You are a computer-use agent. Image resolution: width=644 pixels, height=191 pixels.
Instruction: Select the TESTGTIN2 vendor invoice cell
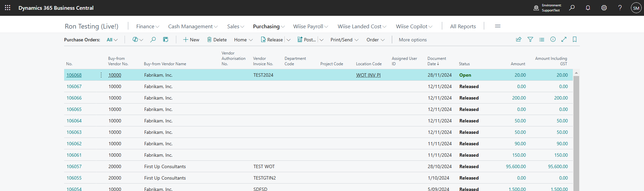click(x=265, y=178)
